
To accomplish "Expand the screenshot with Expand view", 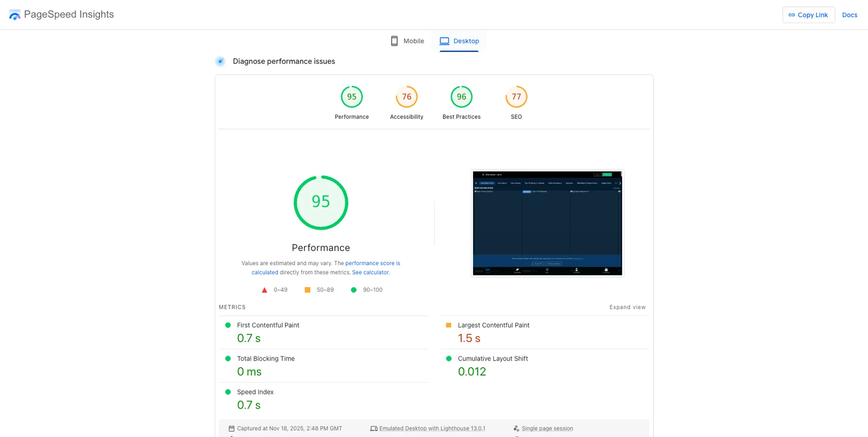I will pyautogui.click(x=627, y=307).
